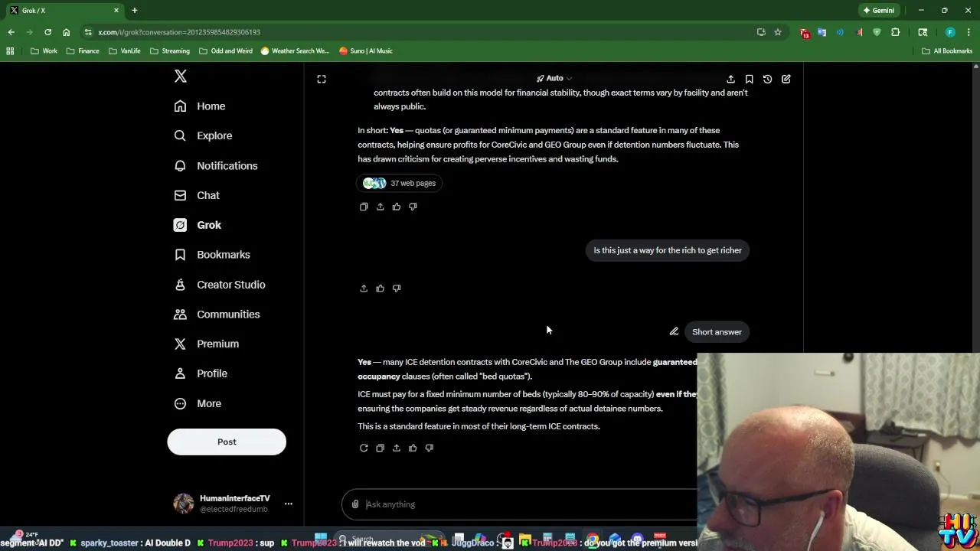Bookmark this page with the star icon
Viewport: 980px width, 551px height.
coord(778,32)
